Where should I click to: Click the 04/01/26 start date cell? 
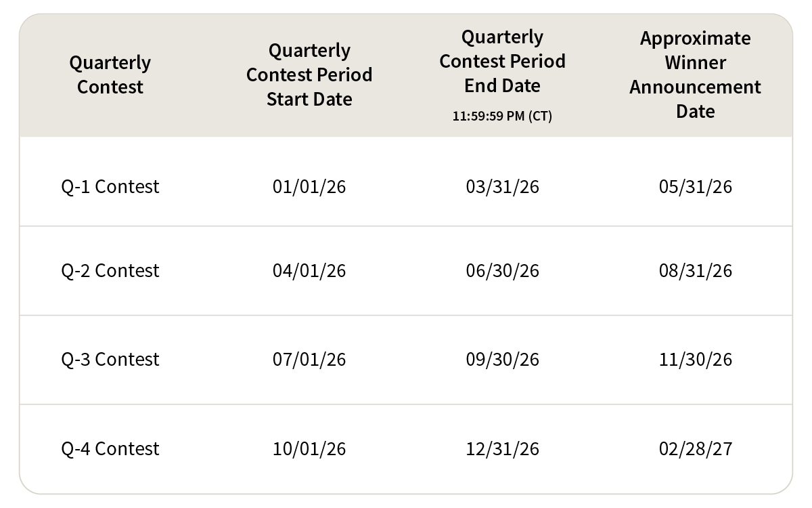click(x=309, y=271)
